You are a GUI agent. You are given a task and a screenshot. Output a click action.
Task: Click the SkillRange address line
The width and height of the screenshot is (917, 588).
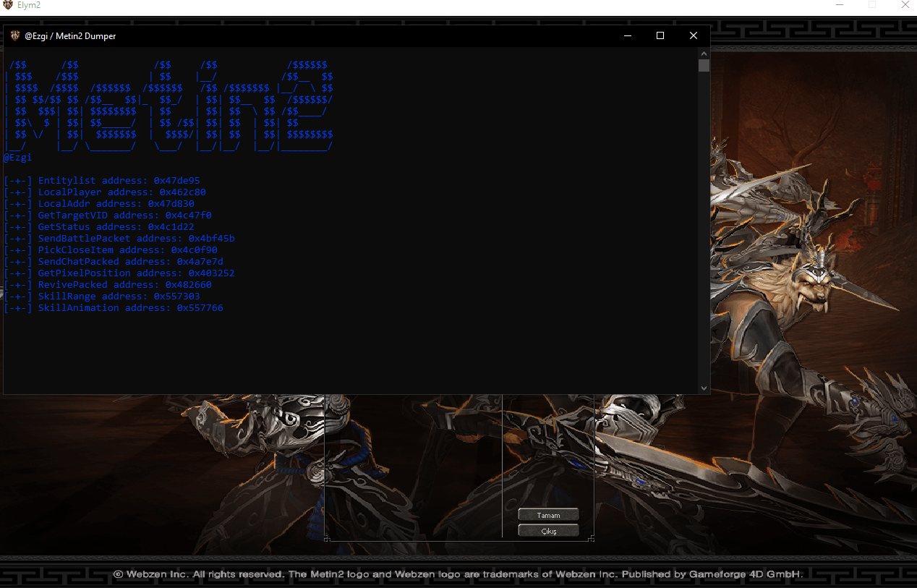(102, 297)
